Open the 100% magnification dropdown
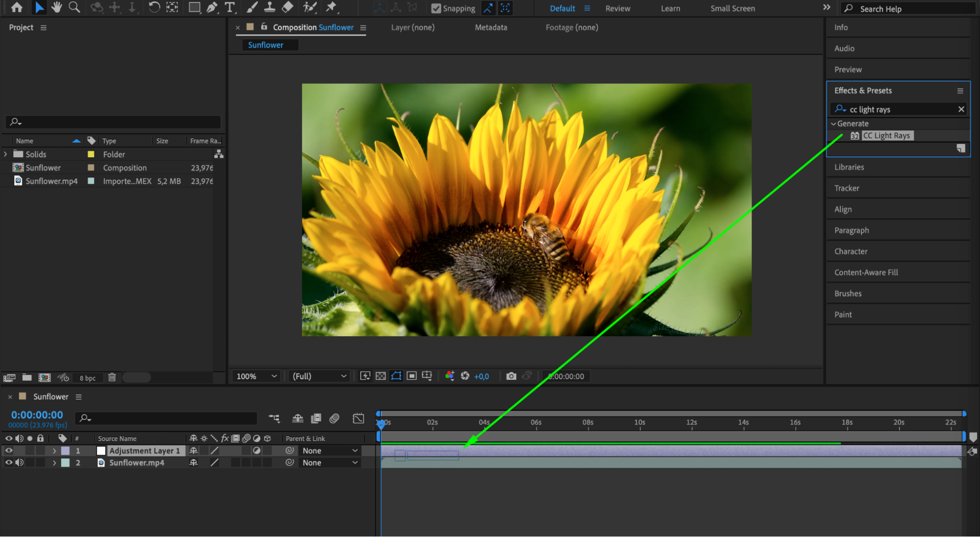Viewport: 980px width, 537px height. [x=256, y=376]
